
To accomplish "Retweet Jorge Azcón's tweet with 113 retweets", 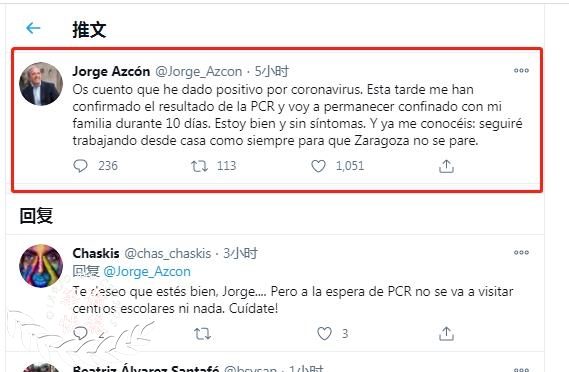I will pyautogui.click(x=199, y=166).
